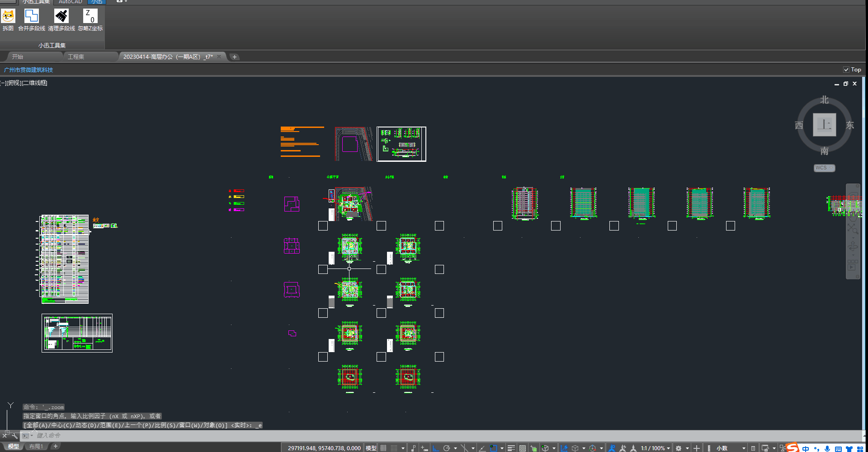The width and height of the screenshot is (868, 452).
Task: Run the 合并多段线 merge polylines tool
Action: pyautogui.click(x=31, y=17)
